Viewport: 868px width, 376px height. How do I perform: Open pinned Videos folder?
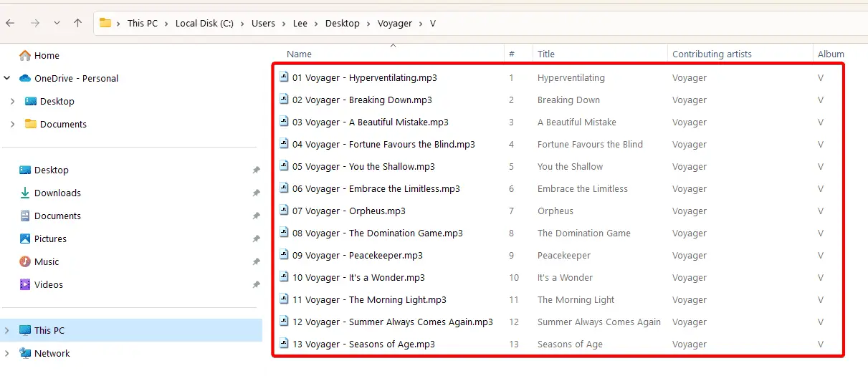point(49,284)
